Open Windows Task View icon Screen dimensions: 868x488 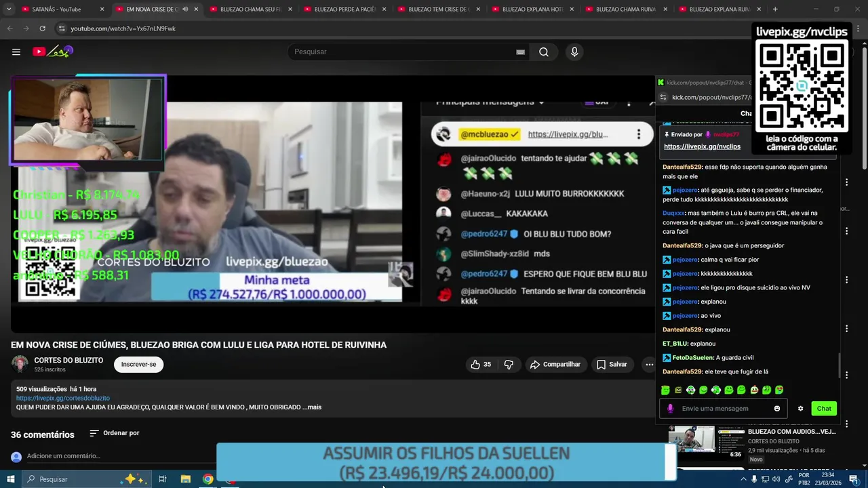(163, 479)
